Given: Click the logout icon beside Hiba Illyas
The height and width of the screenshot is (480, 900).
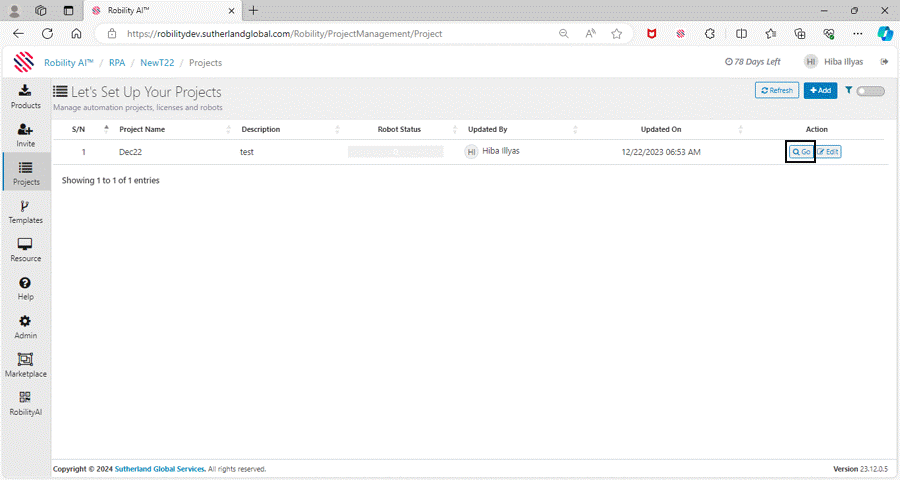Looking at the screenshot, I should click(884, 62).
